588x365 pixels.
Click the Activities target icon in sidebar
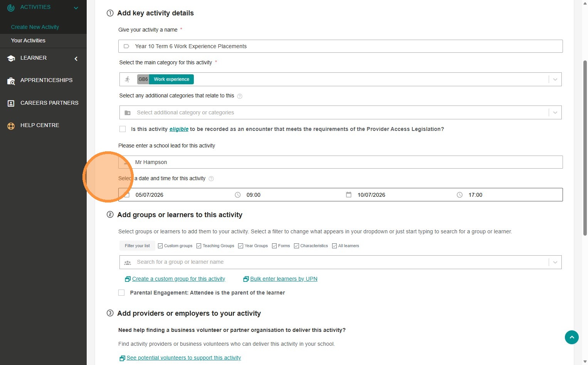(11, 7)
